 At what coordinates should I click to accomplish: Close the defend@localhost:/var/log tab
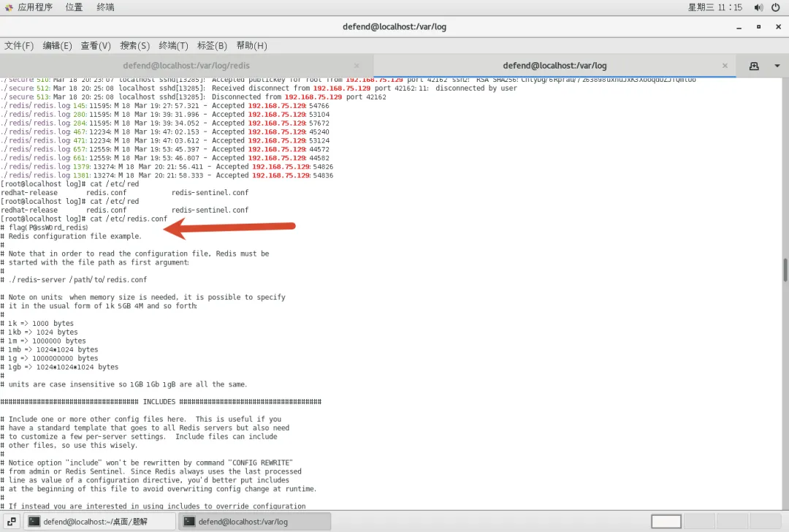click(725, 66)
